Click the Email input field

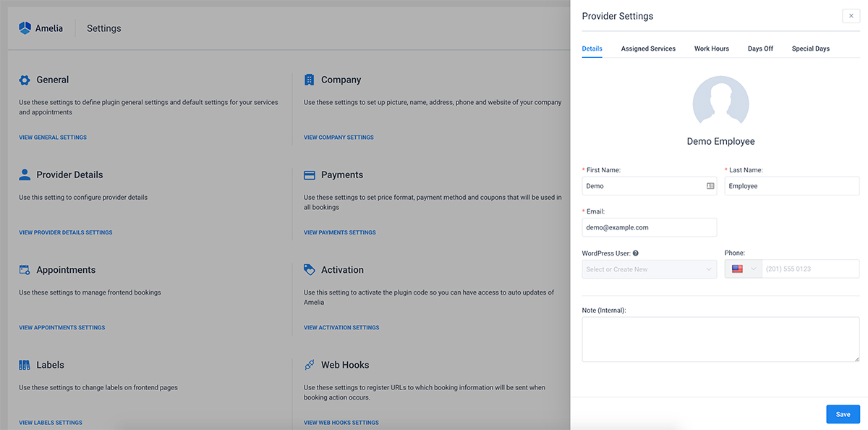click(650, 227)
